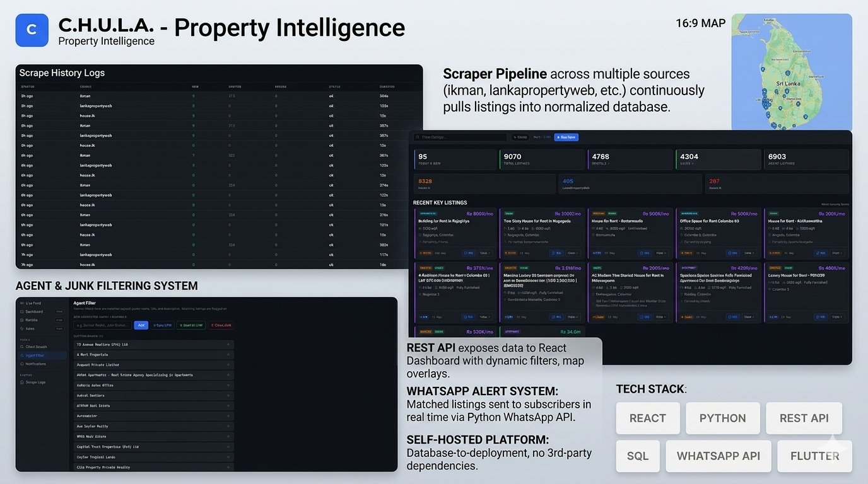Open the 6903 stat card
This screenshot has width=868, height=484.
pyautogui.click(x=806, y=159)
